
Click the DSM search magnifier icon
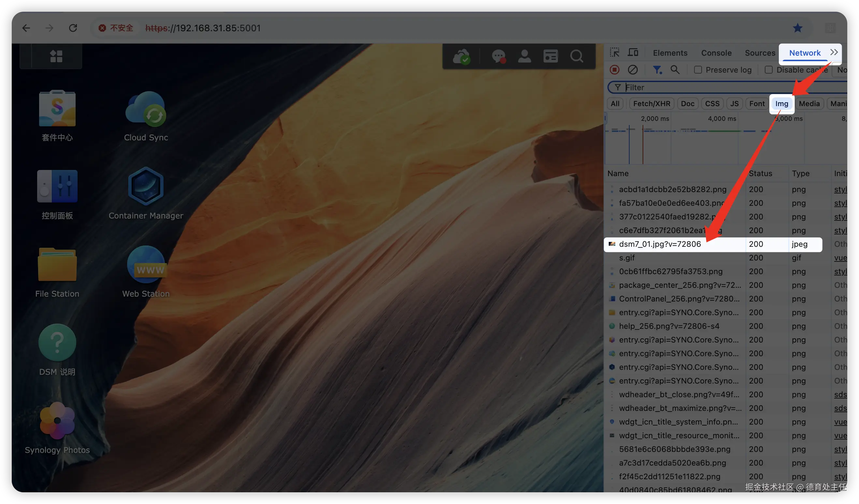pyautogui.click(x=576, y=56)
